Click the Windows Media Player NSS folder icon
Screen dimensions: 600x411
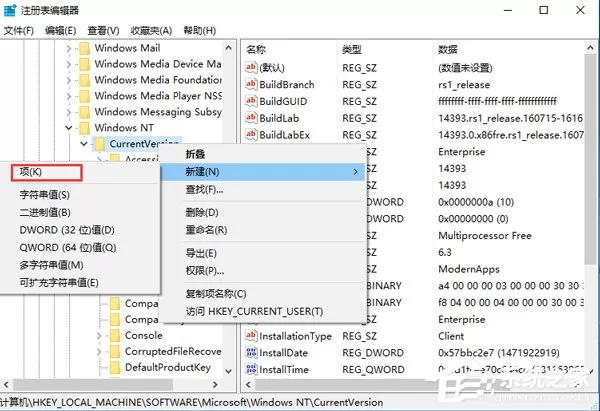[x=85, y=96]
